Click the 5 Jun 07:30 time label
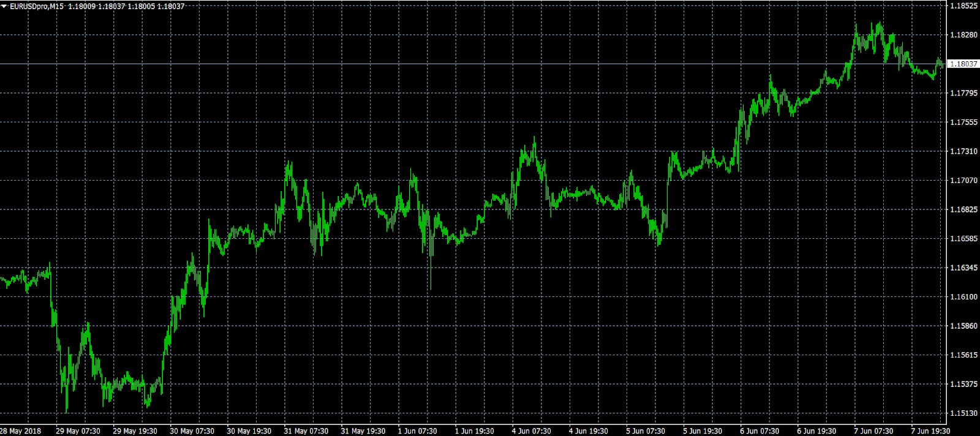This screenshot has height=436, width=980. [x=645, y=431]
